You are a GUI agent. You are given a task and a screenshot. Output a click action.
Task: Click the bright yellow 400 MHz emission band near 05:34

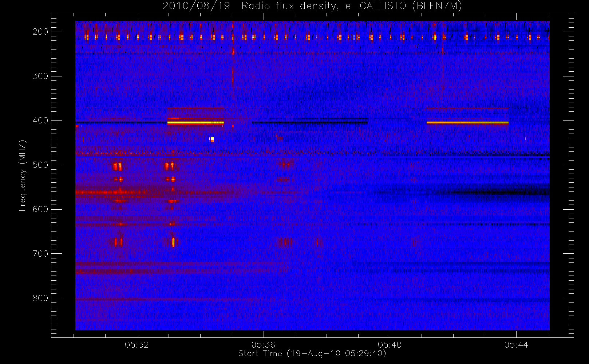[x=195, y=123]
